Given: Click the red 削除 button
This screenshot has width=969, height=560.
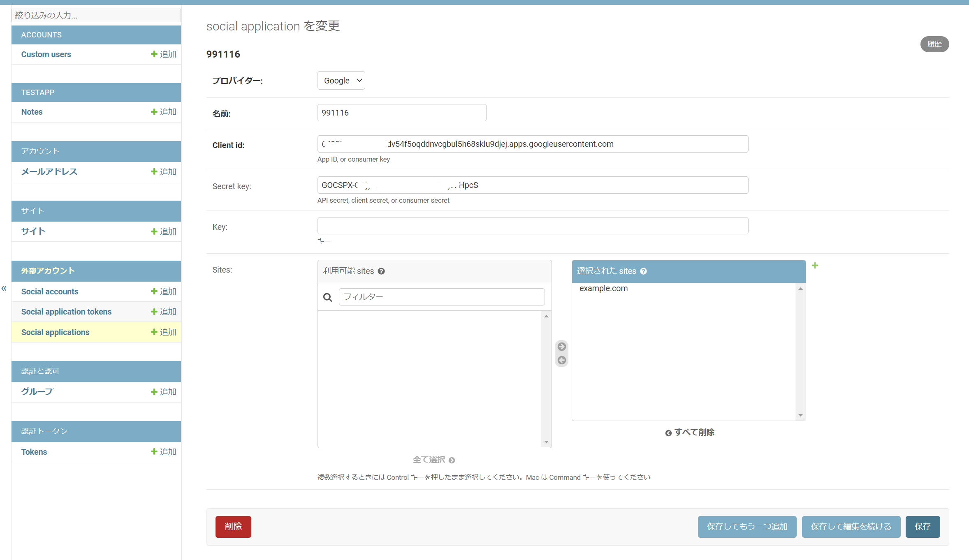Looking at the screenshot, I should pos(233,527).
